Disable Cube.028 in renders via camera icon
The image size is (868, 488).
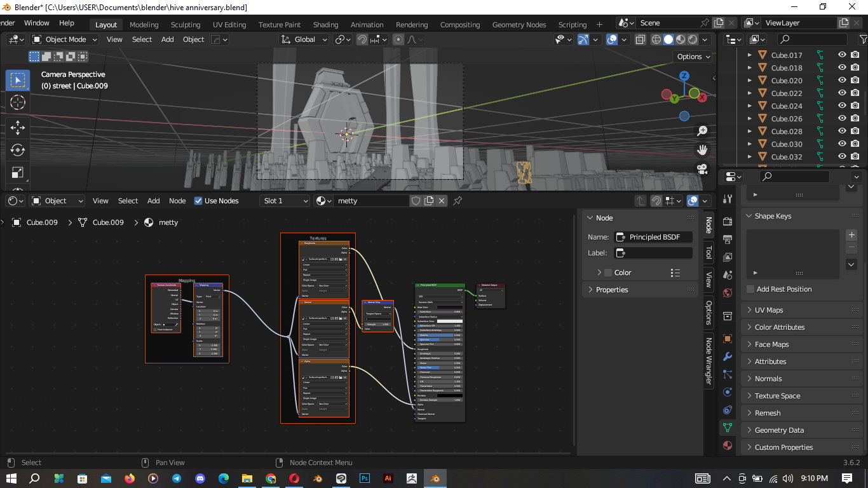pos(855,131)
